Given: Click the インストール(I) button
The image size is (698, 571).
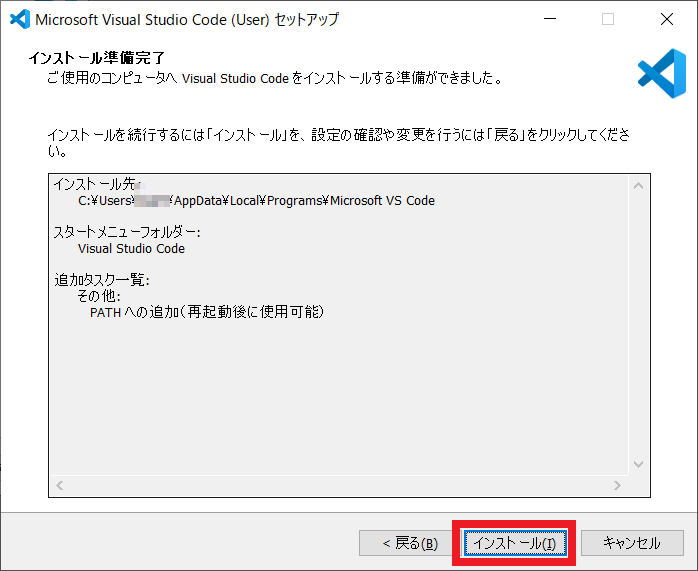Looking at the screenshot, I should [515, 543].
